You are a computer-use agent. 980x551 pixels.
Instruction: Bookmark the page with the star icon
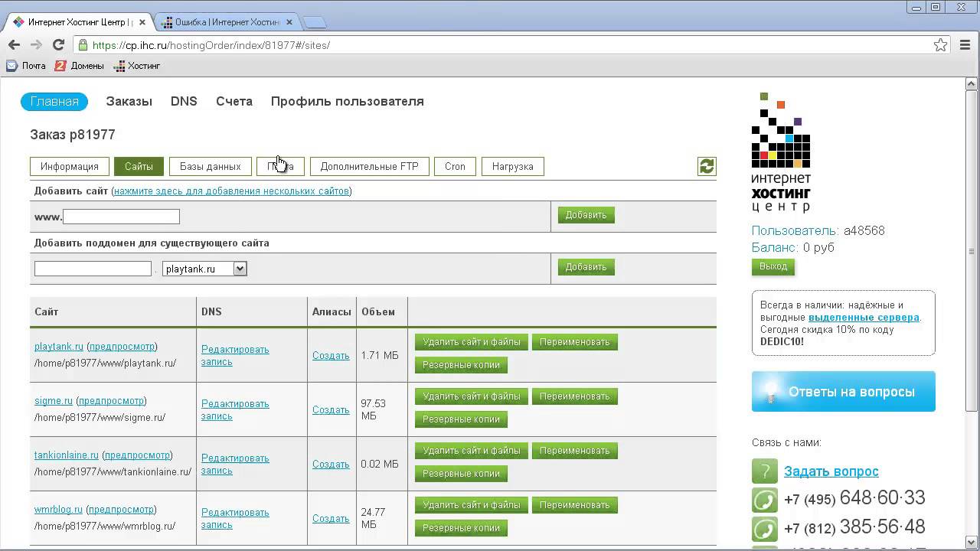[x=941, y=45]
